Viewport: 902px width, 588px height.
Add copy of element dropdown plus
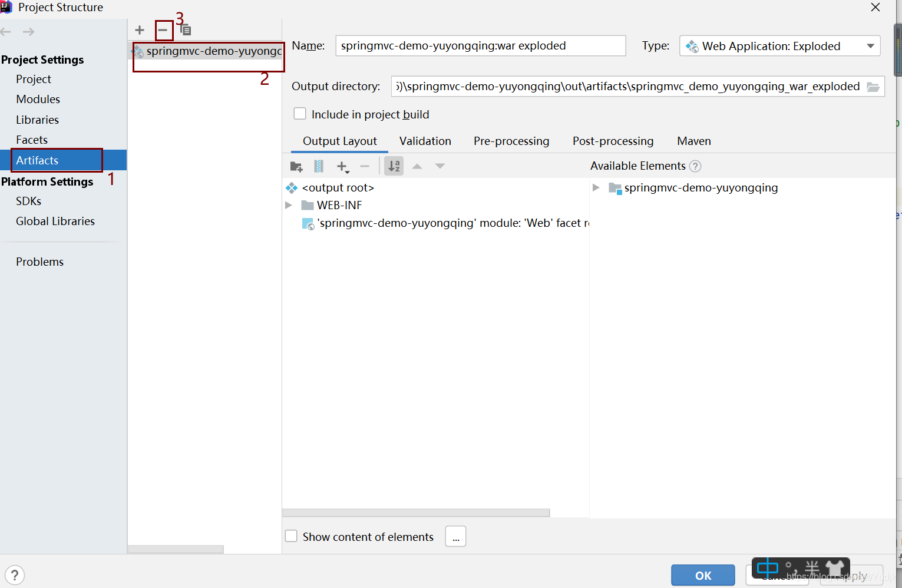tap(342, 167)
